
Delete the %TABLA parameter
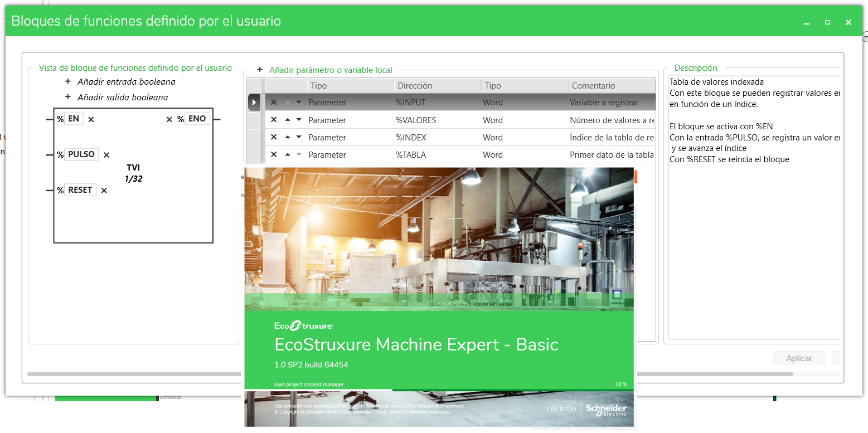point(273,154)
